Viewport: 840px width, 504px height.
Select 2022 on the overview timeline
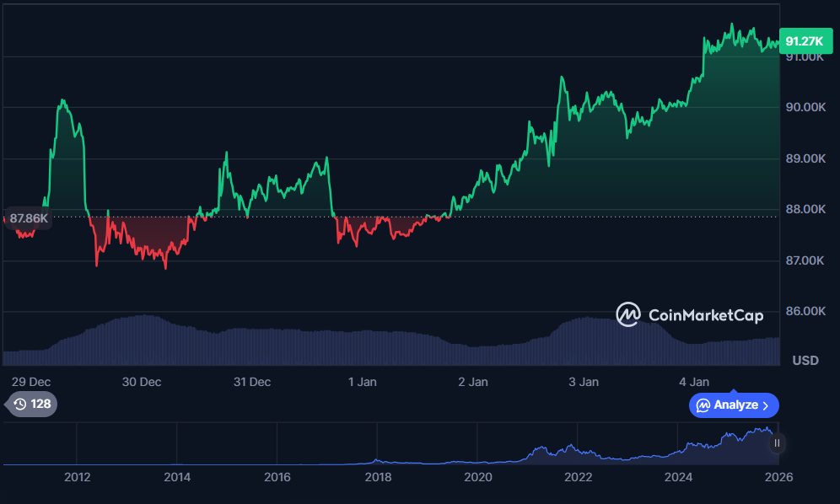pyautogui.click(x=578, y=477)
